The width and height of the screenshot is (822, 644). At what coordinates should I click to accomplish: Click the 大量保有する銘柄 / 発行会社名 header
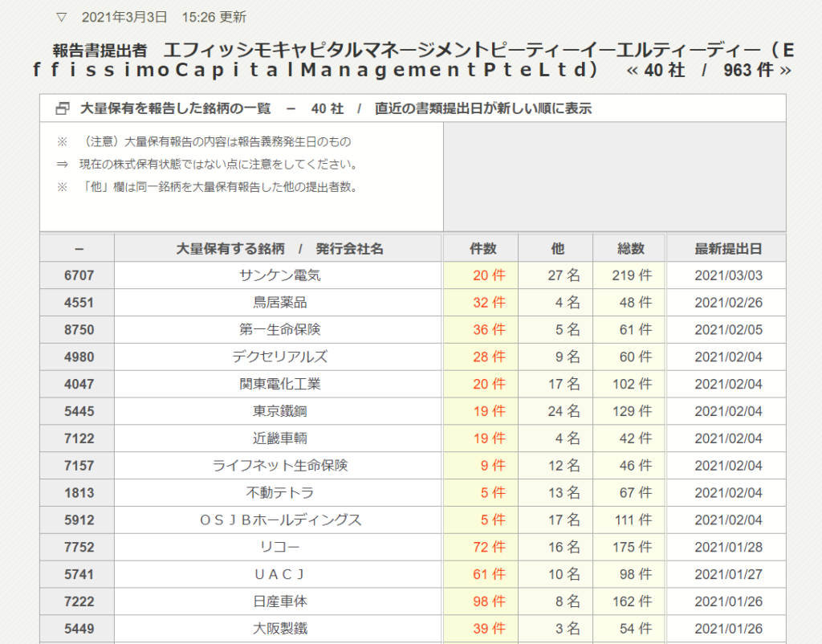click(x=279, y=249)
